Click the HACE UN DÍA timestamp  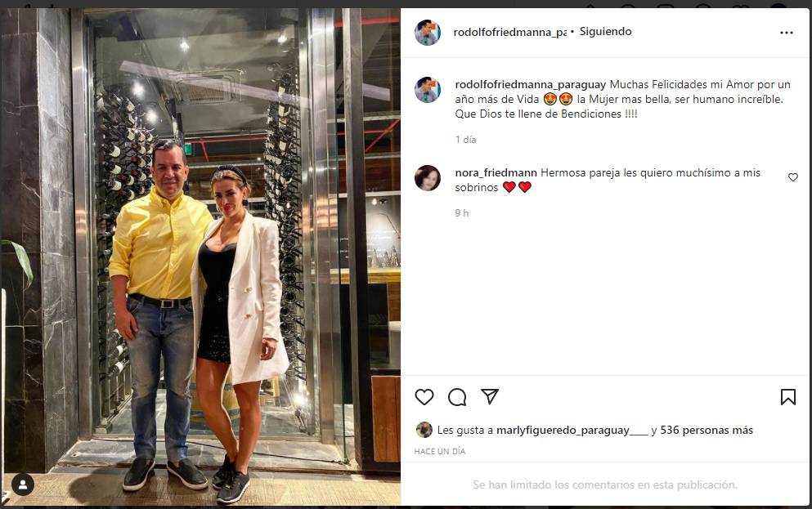point(440,451)
